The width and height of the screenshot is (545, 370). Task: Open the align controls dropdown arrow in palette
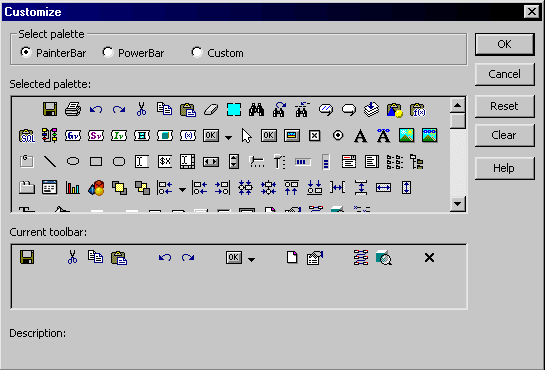(x=182, y=190)
